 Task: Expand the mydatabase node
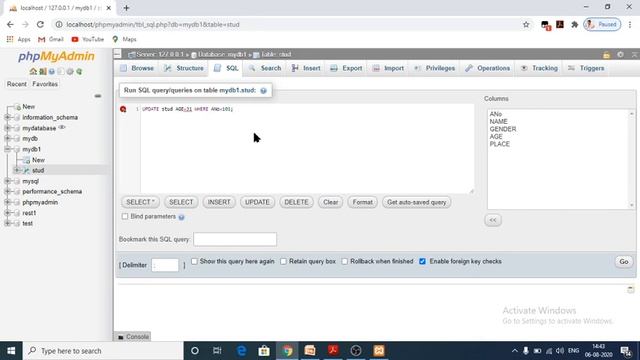(7, 128)
